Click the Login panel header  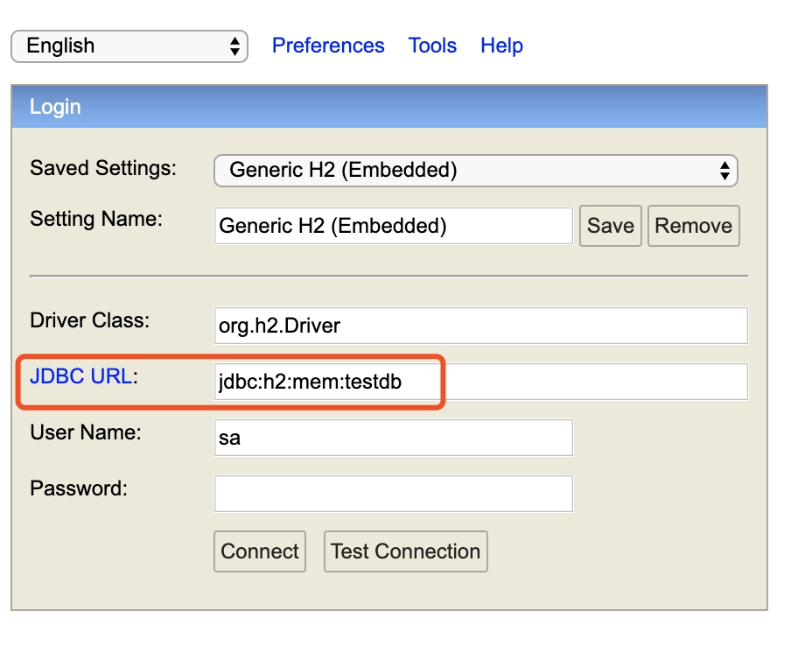(x=388, y=107)
